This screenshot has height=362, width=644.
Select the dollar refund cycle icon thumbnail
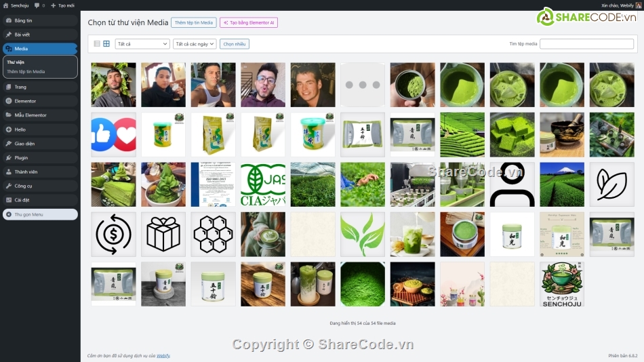(x=113, y=234)
